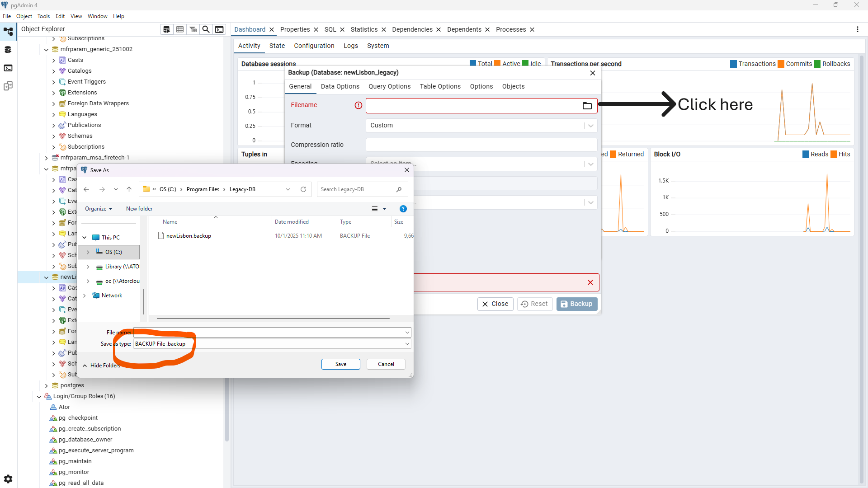Open the Tools menu
This screenshot has height=488, width=868.
(43, 16)
